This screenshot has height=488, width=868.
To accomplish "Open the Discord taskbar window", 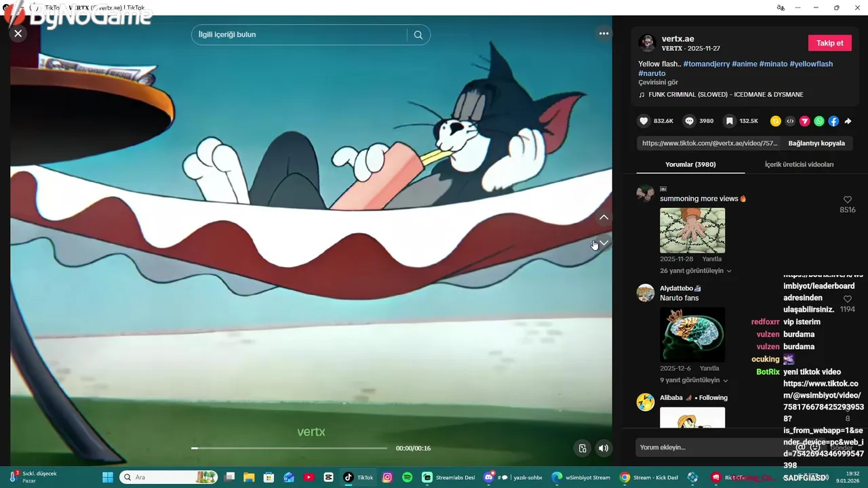I will click(512, 477).
